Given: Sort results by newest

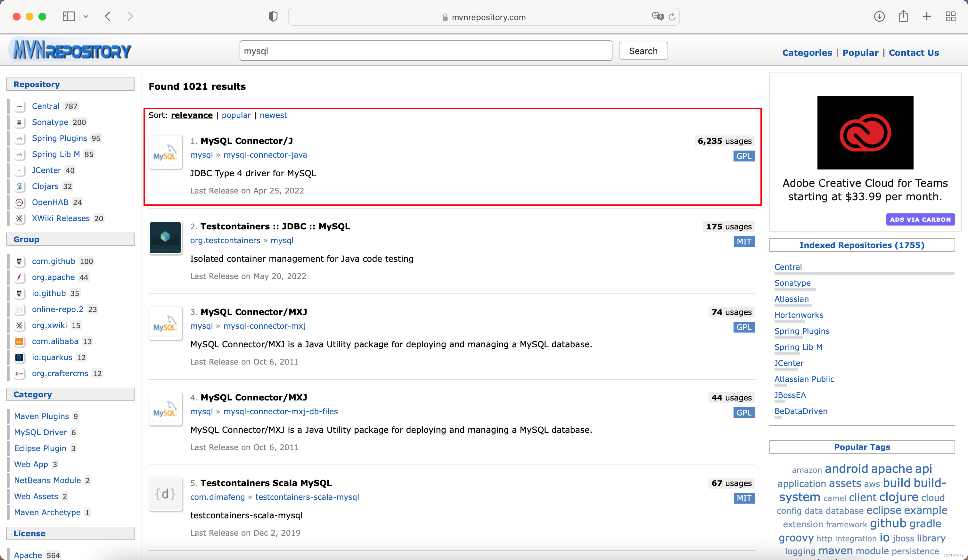Looking at the screenshot, I should 273,115.
